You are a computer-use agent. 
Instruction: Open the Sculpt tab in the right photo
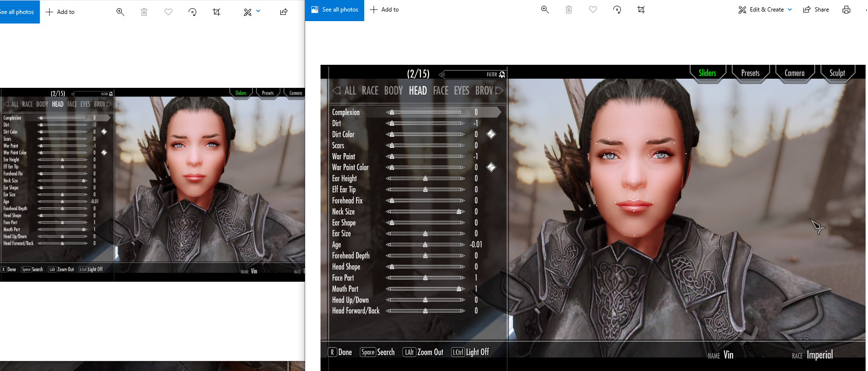point(837,73)
